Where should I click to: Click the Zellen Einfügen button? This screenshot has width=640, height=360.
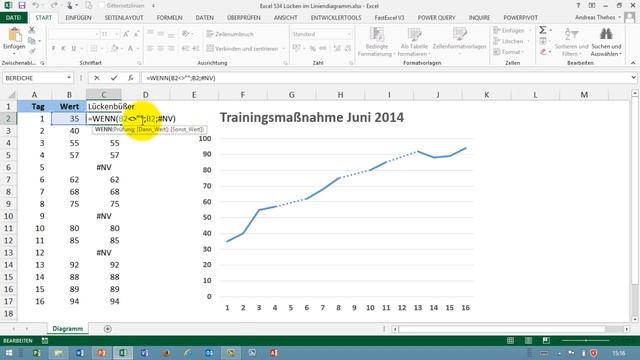pos(510,31)
